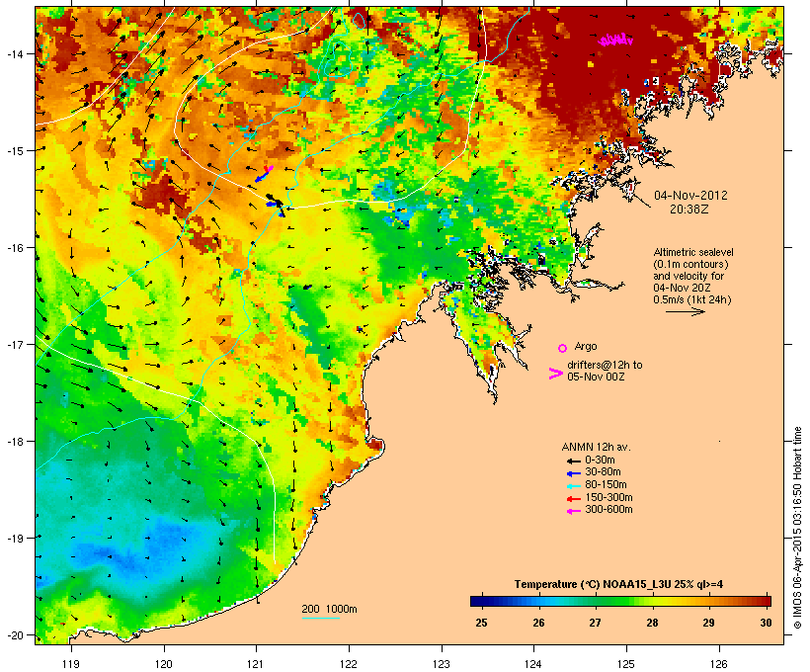Viewport: 810px width, 672px height.
Task: Select the magenta Argo circle symbol
Action: pos(563,348)
